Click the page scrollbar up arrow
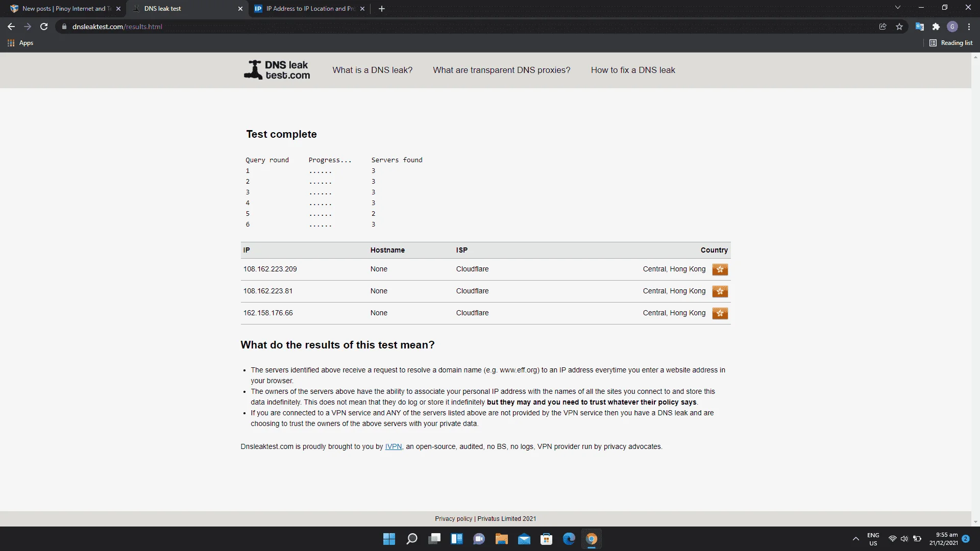Viewport: 980px width, 551px height. 975,57
